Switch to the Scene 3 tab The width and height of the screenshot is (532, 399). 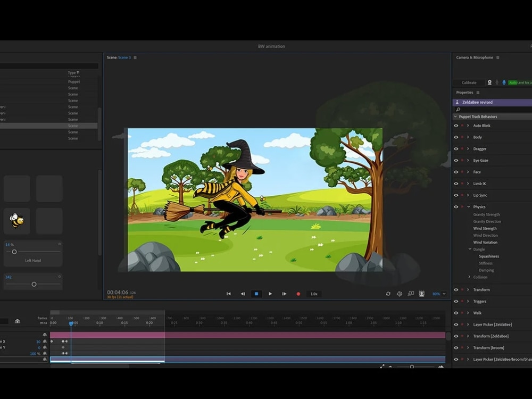coord(124,57)
